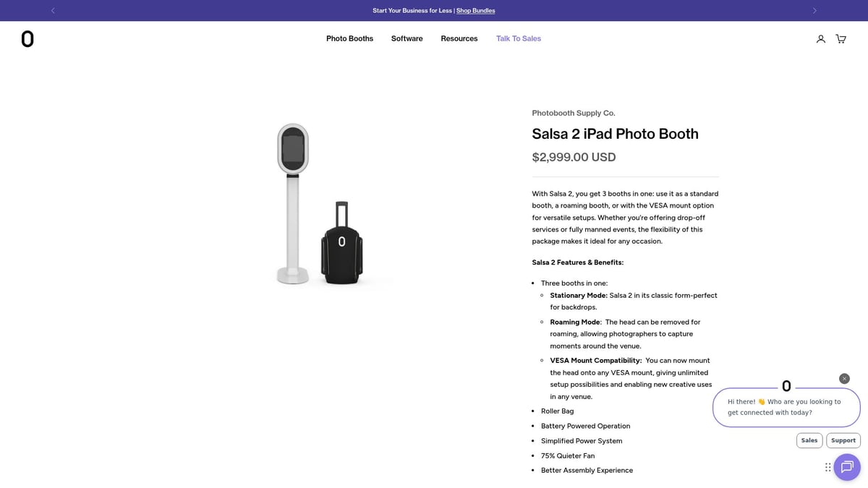Image resolution: width=868 pixels, height=488 pixels.
Task: Go back using the banner left arrow
Action: tap(52, 10)
